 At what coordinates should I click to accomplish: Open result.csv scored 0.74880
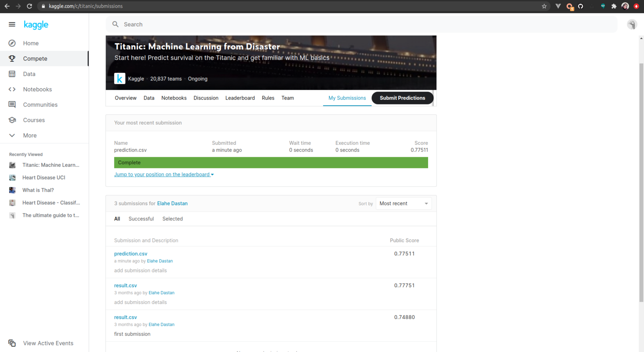125,317
